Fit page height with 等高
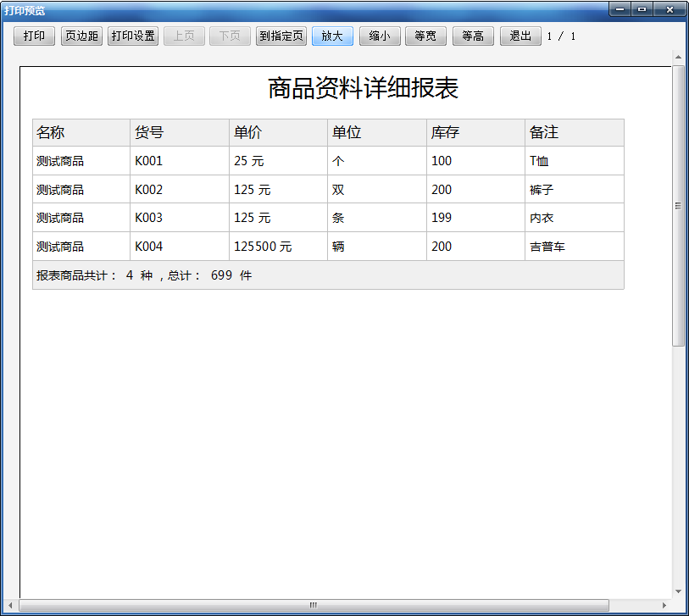The image size is (689, 616). click(x=473, y=36)
